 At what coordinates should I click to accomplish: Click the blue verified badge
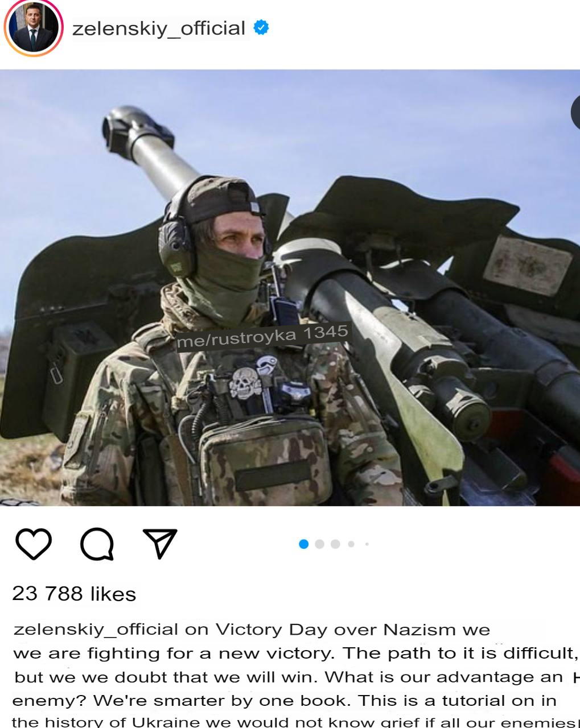(x=261, y=27)
